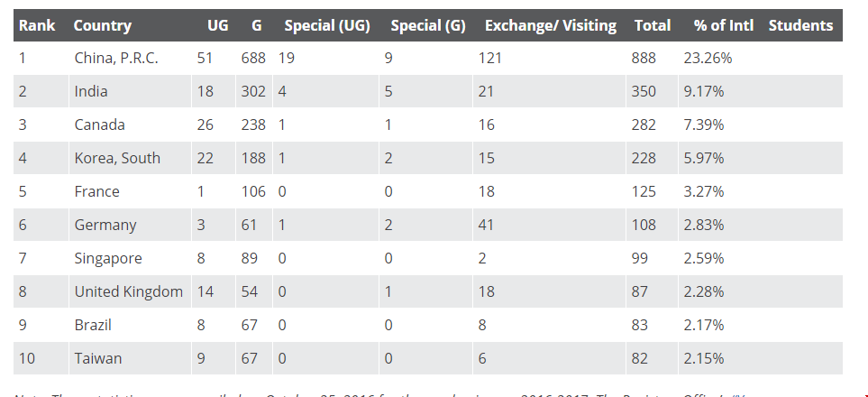Select the Country column header
This screenshot has height=397, width=868.
(x=103, y=25)
